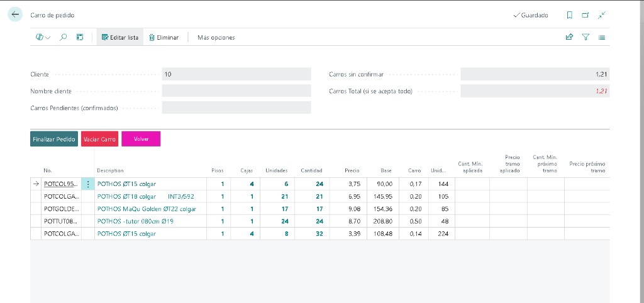Click the collapse arrows icon

point(602,15)
